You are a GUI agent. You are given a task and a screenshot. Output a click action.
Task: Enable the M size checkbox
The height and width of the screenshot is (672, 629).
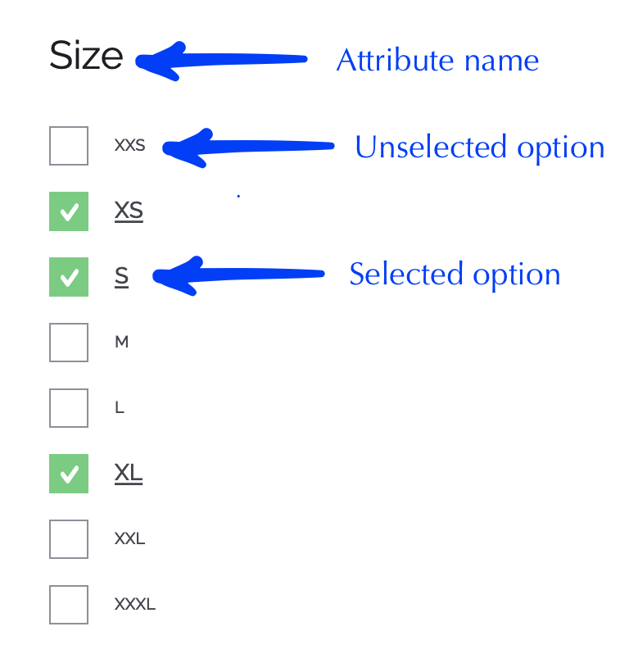(x=69, y=343)
